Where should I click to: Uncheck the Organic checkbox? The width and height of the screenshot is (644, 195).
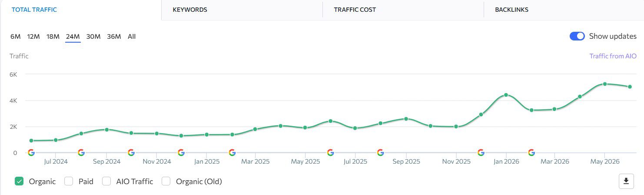(x=19, y=182)
